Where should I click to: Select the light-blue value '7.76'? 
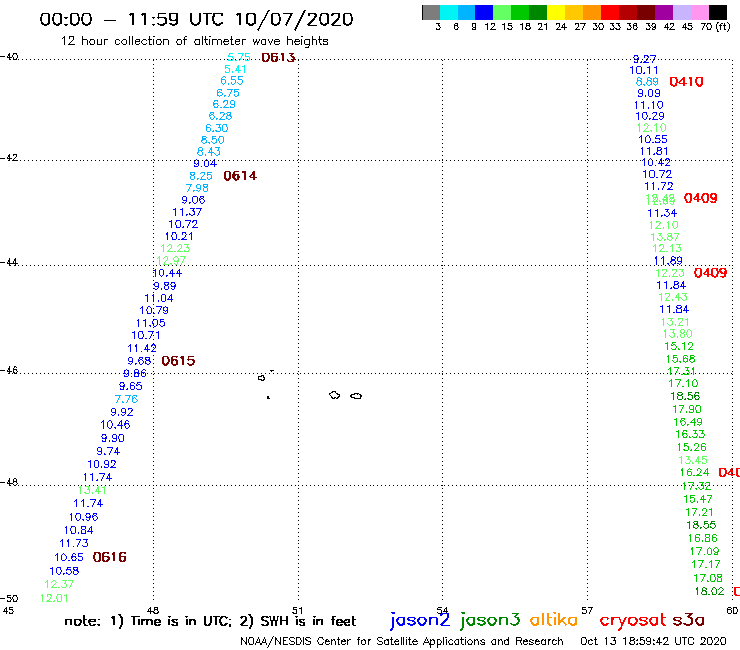click(126, 399)
